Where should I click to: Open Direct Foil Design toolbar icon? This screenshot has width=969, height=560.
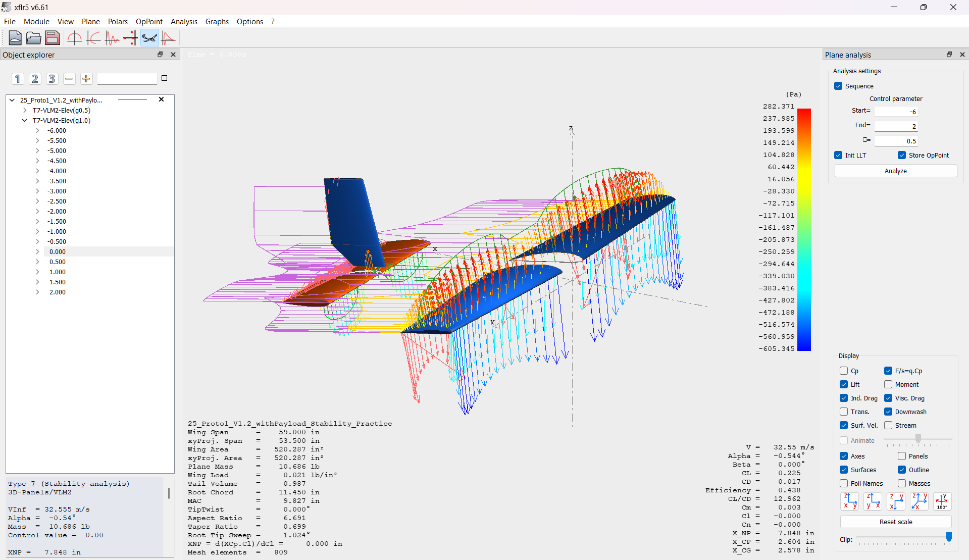tap(75, 38)
